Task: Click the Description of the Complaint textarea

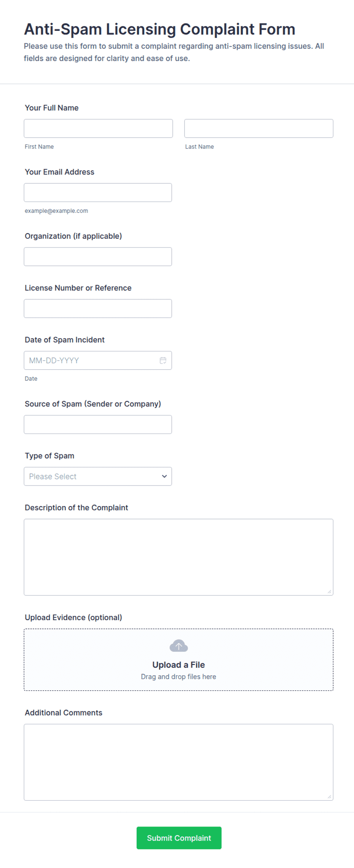Action: pos(179,557)
